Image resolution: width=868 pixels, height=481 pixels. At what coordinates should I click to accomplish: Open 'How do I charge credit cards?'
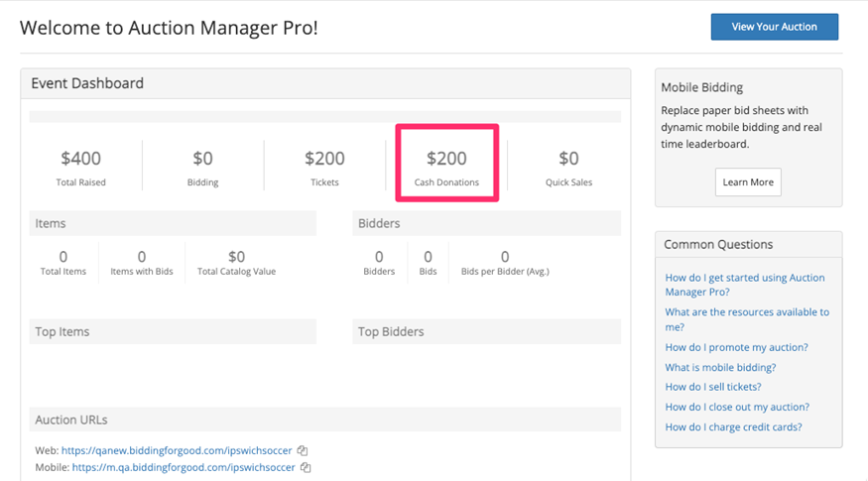point(733,426)
